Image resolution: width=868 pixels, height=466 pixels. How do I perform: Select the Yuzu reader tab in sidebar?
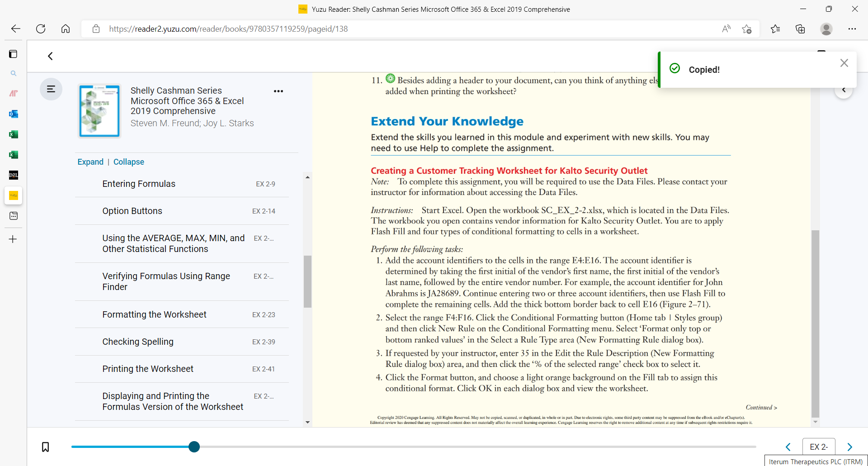point(14,195)
